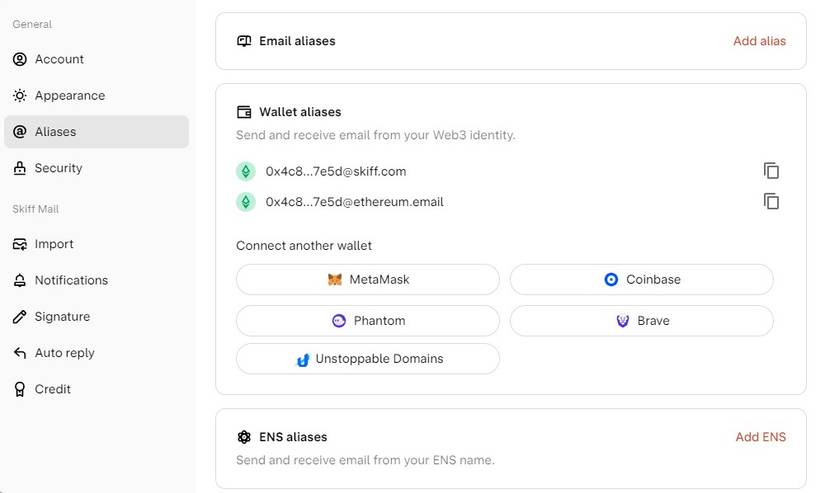Open the Signature settings page
The image size is (825, 493).
(96, 317)
